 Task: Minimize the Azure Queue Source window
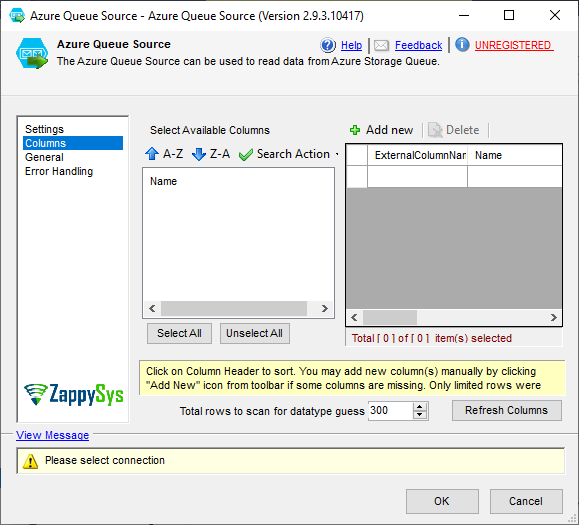point(464,16)
